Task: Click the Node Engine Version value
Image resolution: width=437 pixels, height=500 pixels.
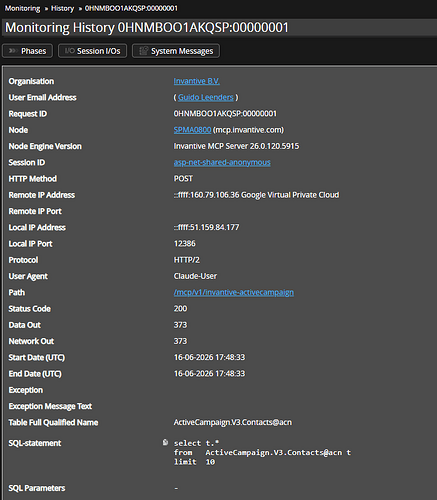Action: pyautogui.click(x=236, y=146)
